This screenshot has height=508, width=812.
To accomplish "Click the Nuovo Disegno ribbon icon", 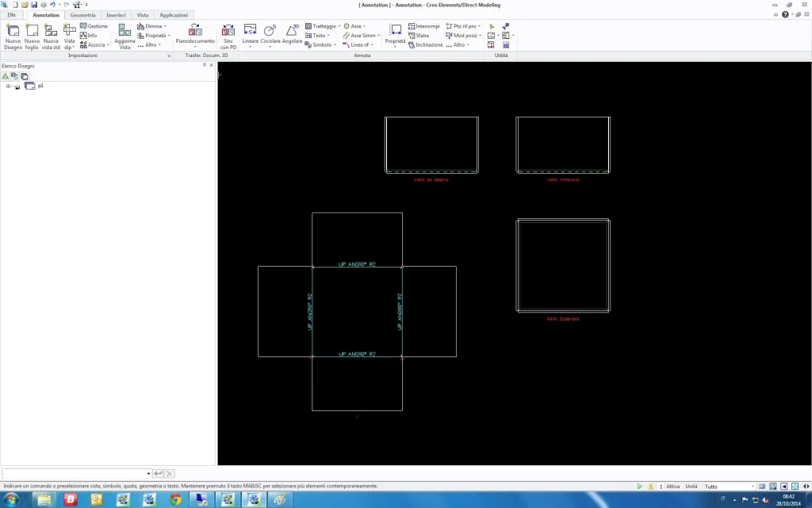I will 13,37.
